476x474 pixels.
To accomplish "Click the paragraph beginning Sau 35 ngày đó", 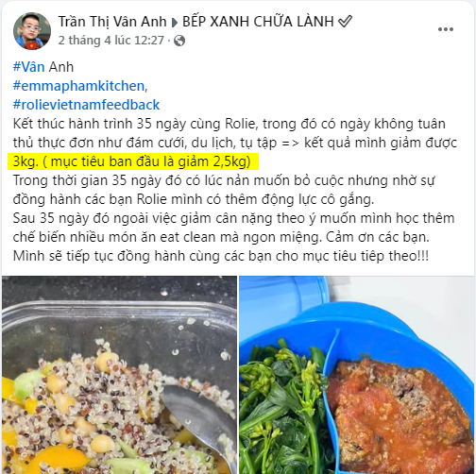I will pos(233,228).
